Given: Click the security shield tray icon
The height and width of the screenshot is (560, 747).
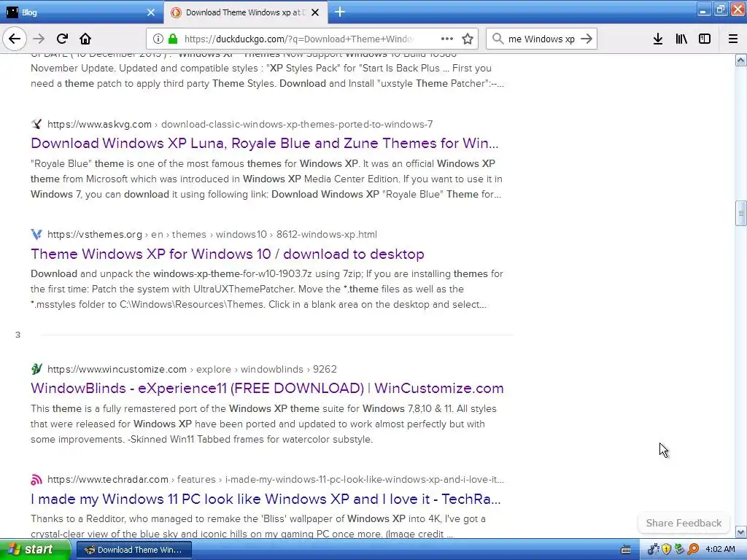Looking at the screenshot, I should [667, 550].
